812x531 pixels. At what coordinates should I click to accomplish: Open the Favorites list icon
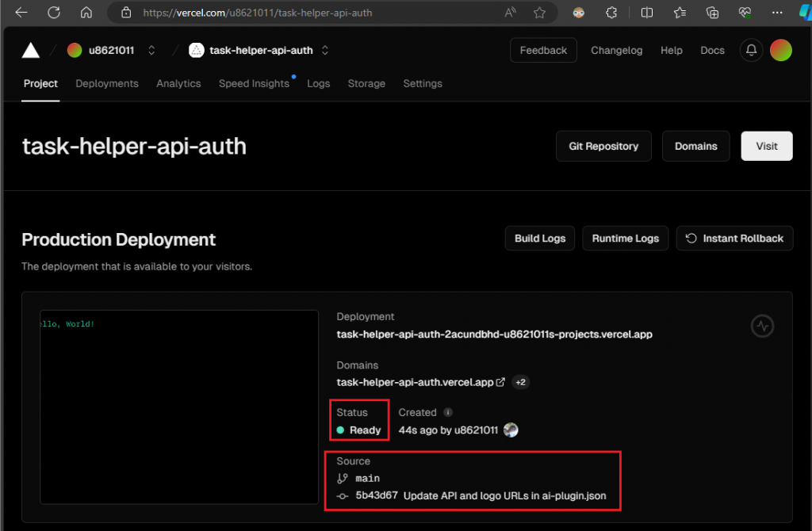680,13
